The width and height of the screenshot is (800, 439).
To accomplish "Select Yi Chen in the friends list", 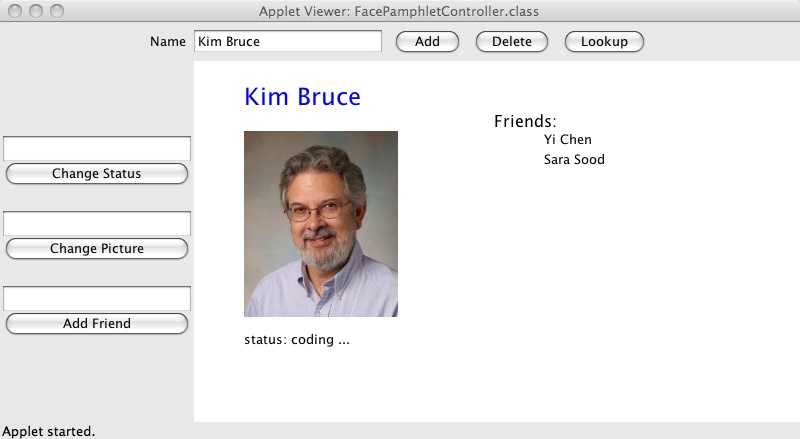I will [x=567, y=140].
